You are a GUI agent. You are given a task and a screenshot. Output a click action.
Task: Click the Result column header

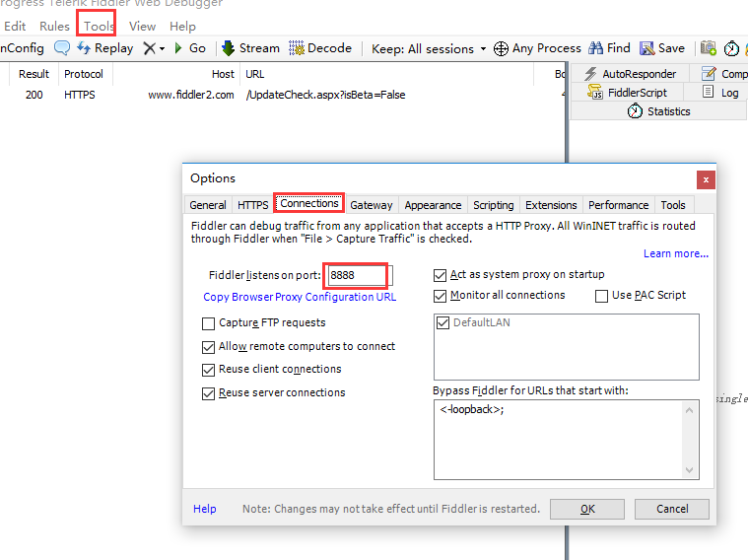34,74
